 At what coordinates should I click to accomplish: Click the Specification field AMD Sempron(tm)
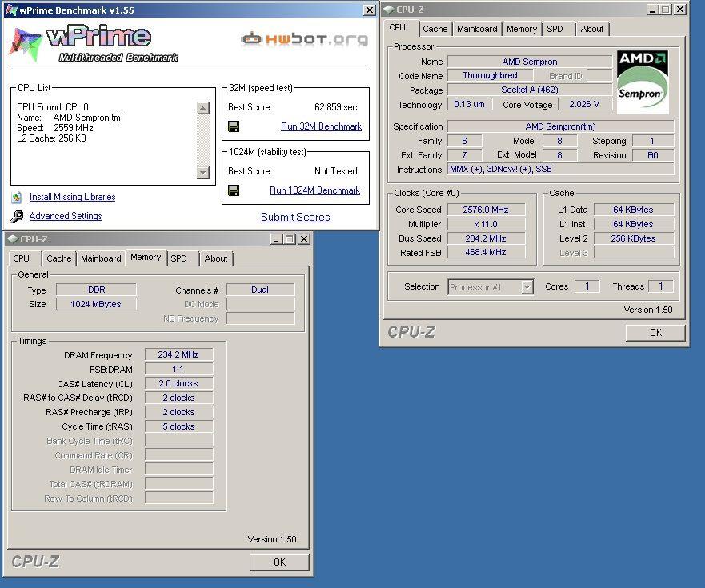[x=561, y=126]
